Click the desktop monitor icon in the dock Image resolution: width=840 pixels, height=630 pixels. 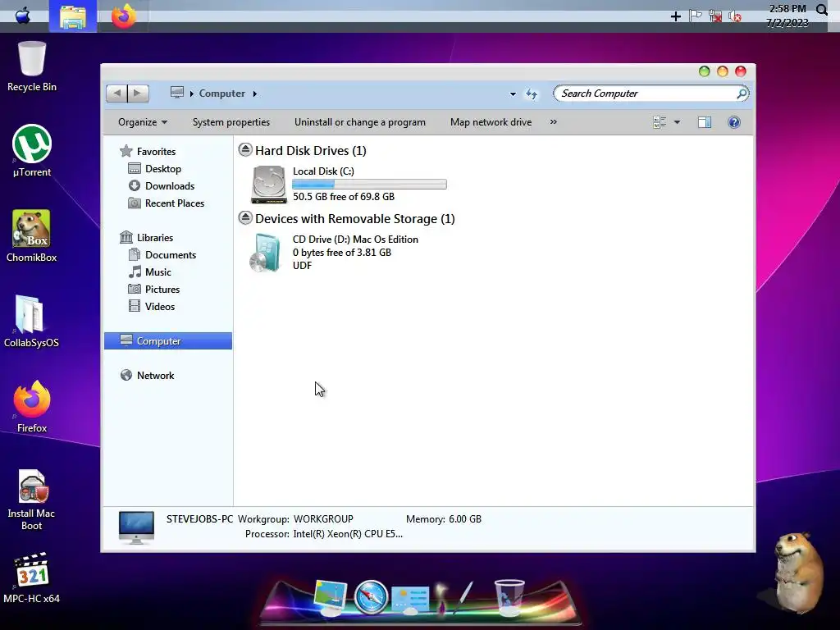pos(331,597)
